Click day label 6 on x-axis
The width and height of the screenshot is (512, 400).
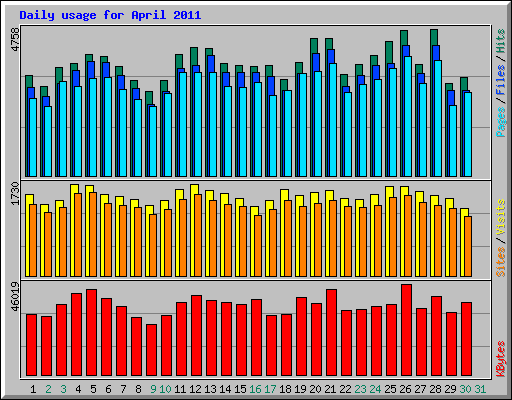[108, 389]
